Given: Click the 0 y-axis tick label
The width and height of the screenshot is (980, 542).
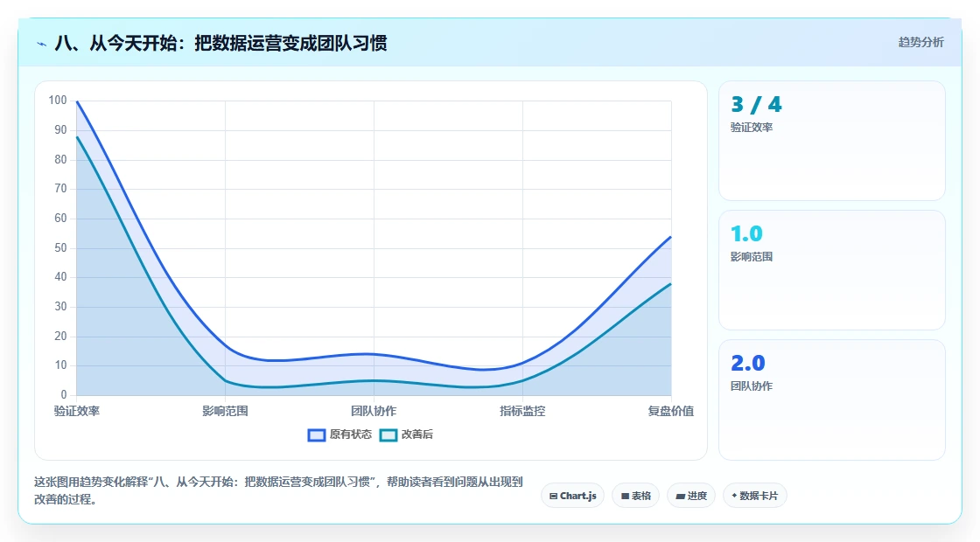Looking at the screenshot, I should pyautogui.click(x=64, y=394).
